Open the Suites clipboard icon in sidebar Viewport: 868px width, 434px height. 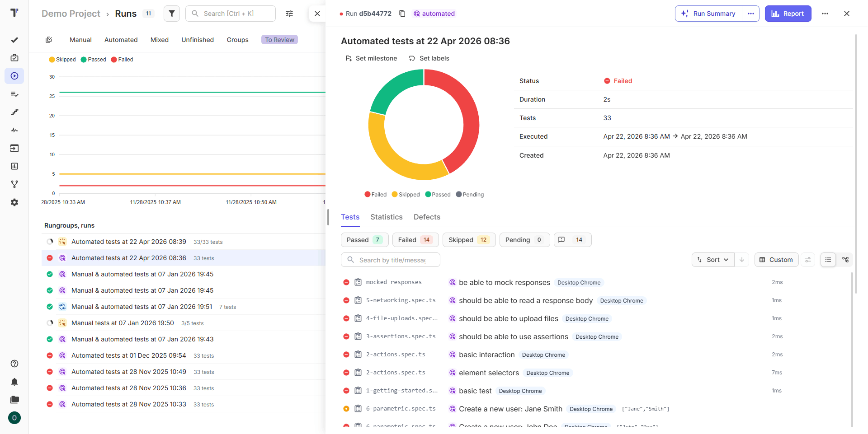click(x=14, y=58)
